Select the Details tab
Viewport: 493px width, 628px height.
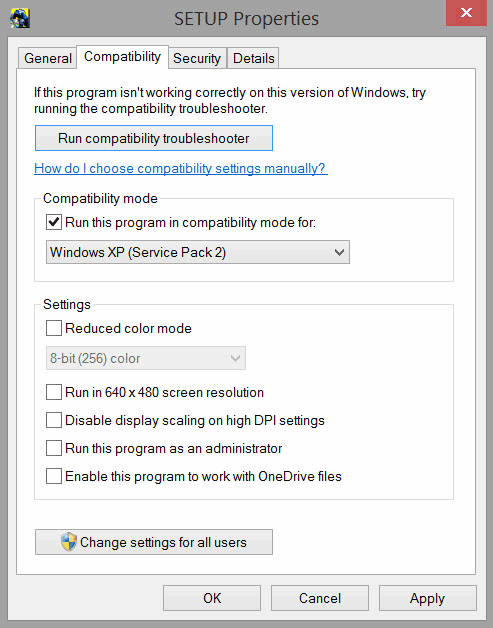(x=254, y=58)
